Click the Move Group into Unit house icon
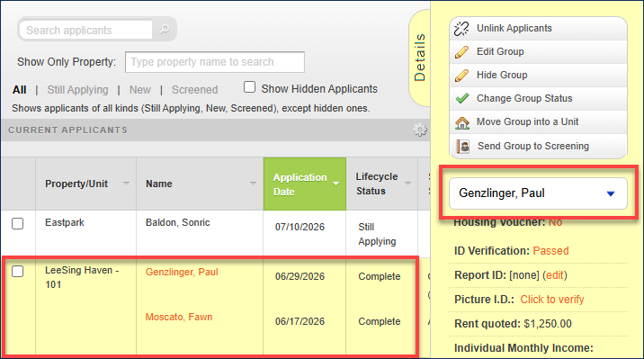The image size is (644, 359). [462, 122]
